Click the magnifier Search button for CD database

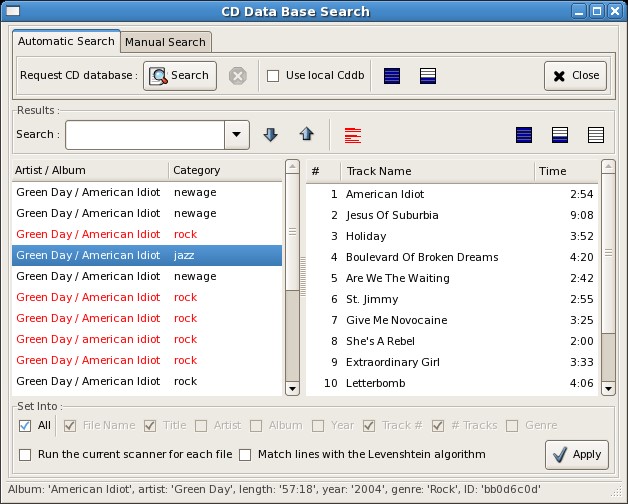(x=180, y=76)
